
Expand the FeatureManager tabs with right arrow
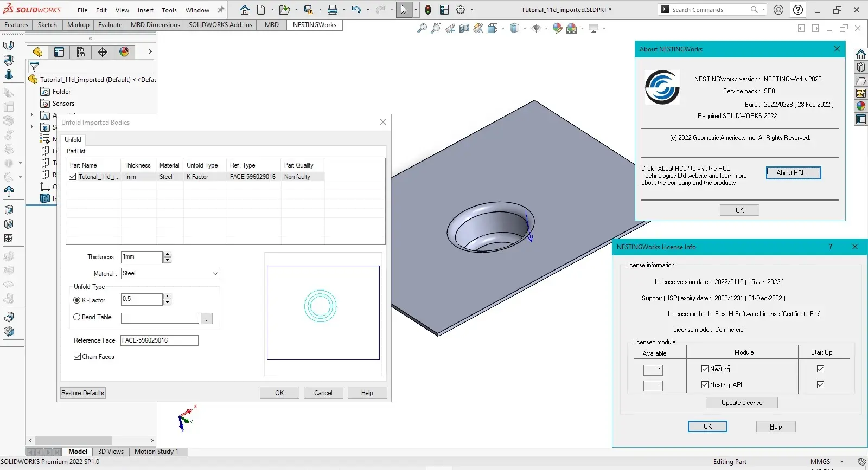coord(150,52)
